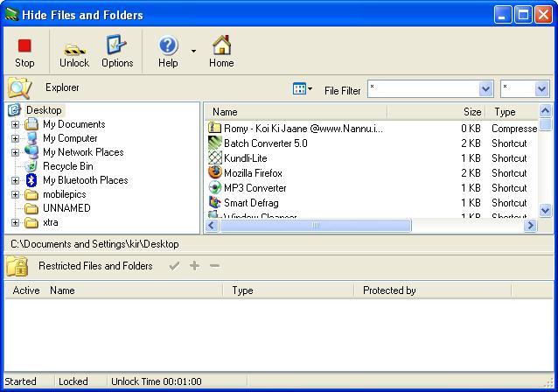Viewport: 558px width, 392px height.
Task: Click the restricted list Name column header
Action: [62, 290]
